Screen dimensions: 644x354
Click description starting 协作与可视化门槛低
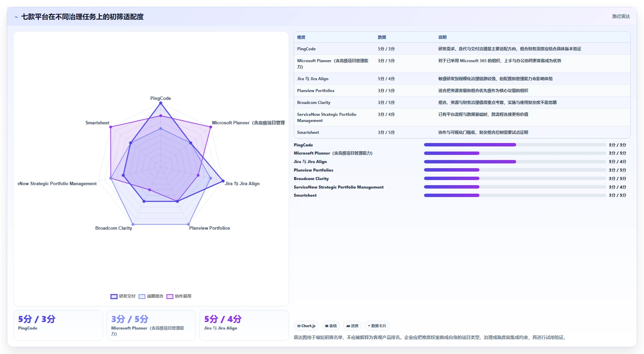tap(483, 132)
